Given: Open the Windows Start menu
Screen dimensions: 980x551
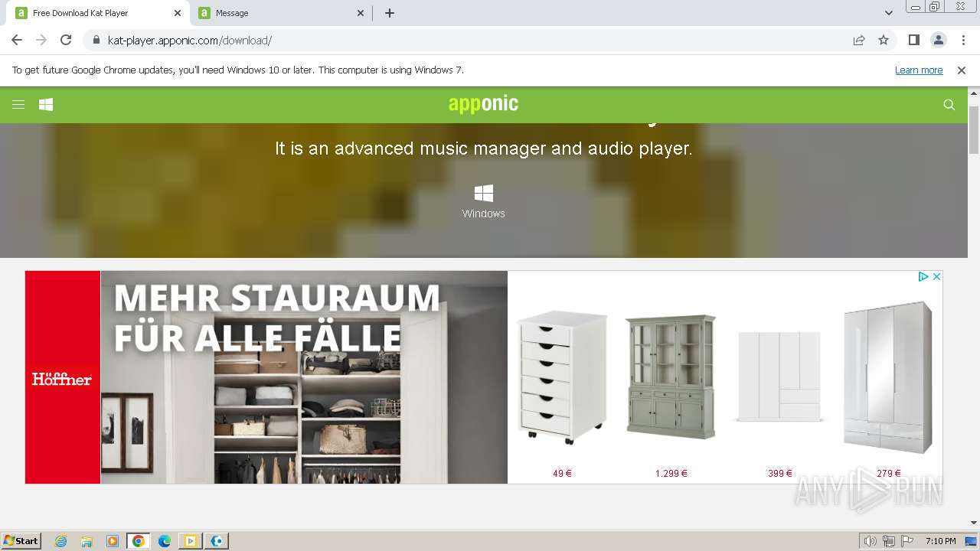Looking at the screenshot, I should click(21, 541).
